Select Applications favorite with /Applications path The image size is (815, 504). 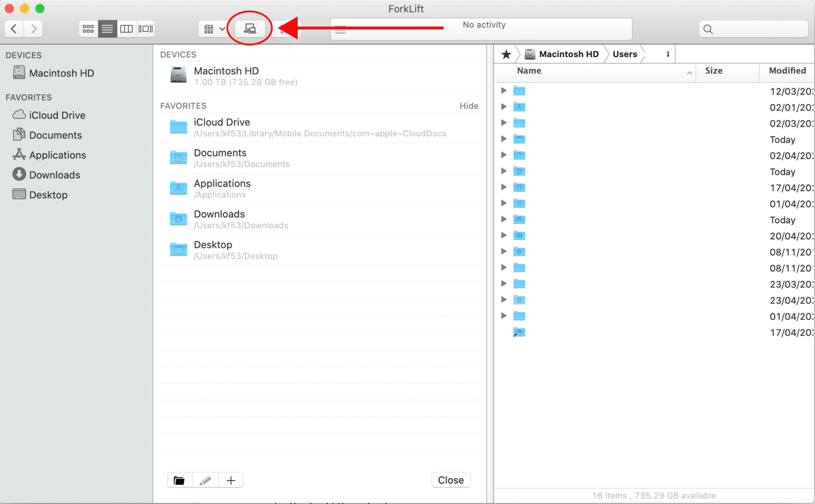pyautogui.click(x=320, y=188)
